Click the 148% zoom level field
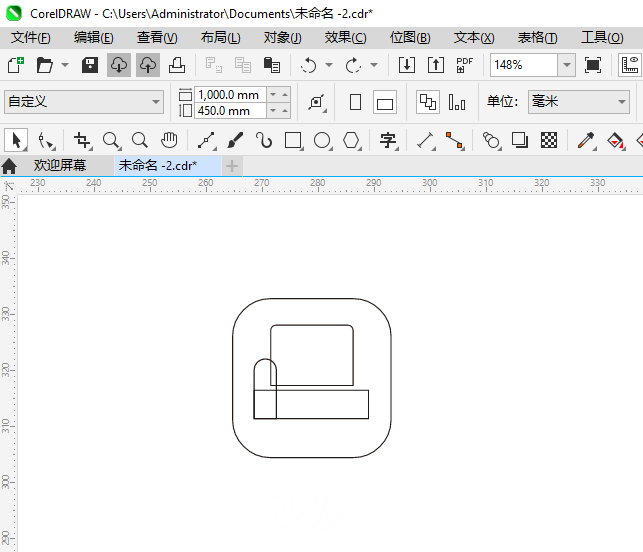Viewport: 643px width, 552px height. click(x=524, y=65)
